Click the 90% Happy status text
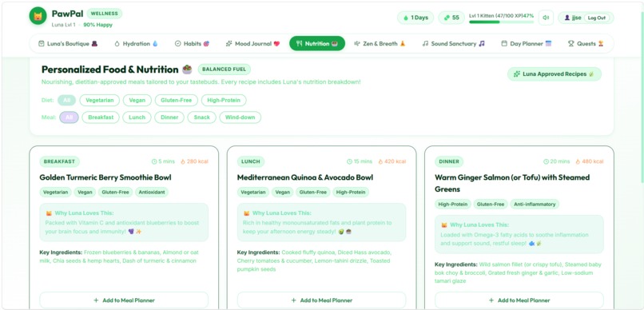This screenshot has height=310, width=644. [97, 25]
